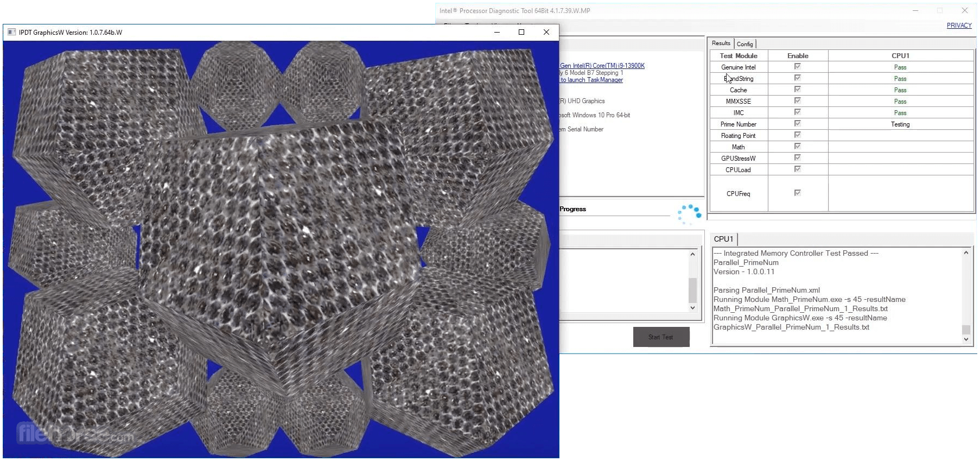Click the CPU1 log scroll-down arrow
The image size is (980, 461).
(966, 339)
